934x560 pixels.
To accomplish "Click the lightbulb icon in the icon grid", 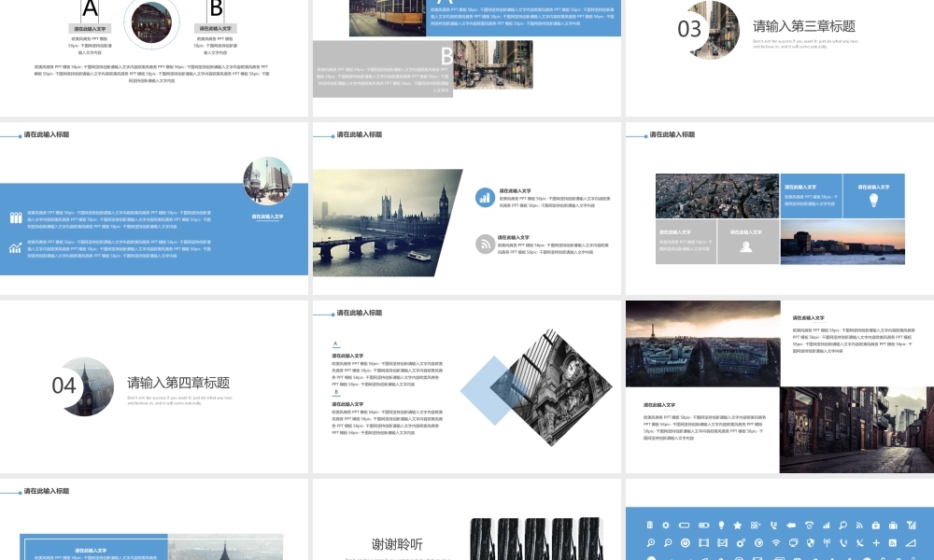I will (x=721, y=525).
